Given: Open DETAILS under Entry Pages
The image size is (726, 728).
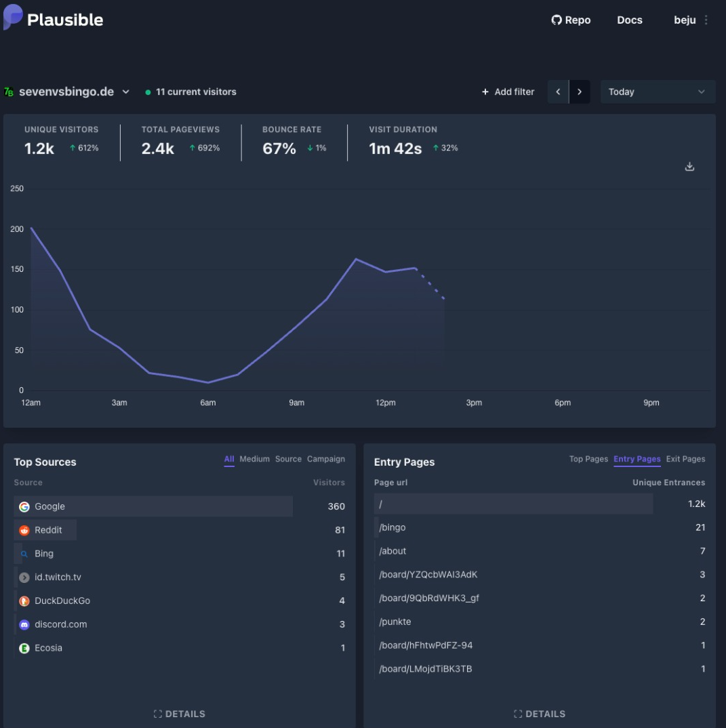Looking at the screenshot, I should click(x=540, y=714).
